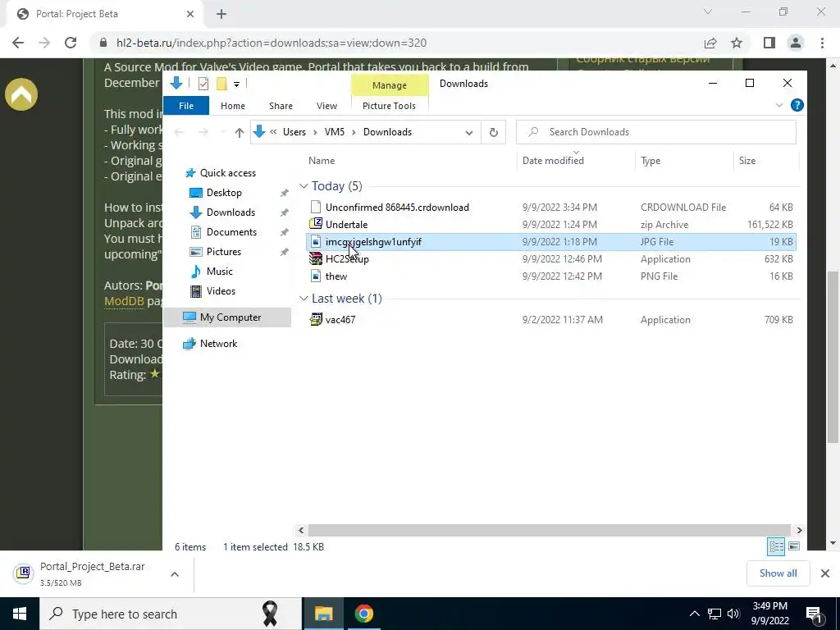Open Chrome side panel icon
Viewport: 840px width, 630px height.
click(x=769, y=43)
